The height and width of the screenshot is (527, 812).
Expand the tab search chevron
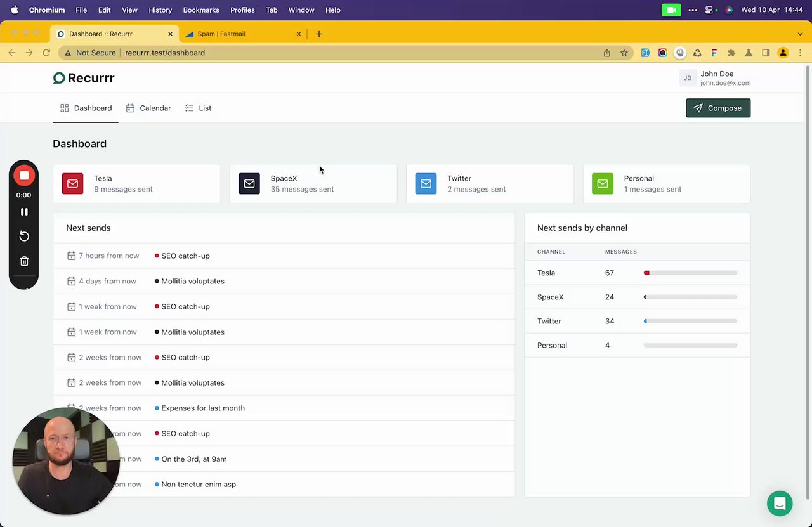[x=800, y=34]
